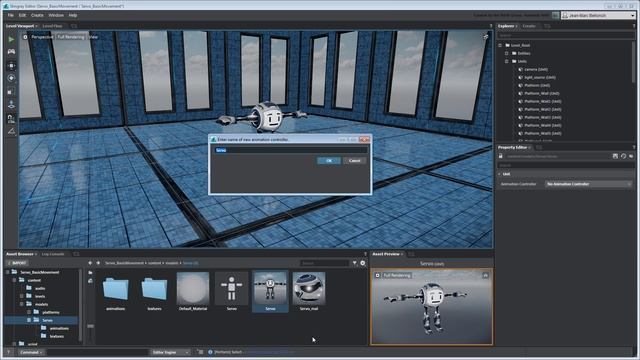The image size is (640, 360).
Task: Click OK in the animation controller dialog
Action: click(329, 161)
